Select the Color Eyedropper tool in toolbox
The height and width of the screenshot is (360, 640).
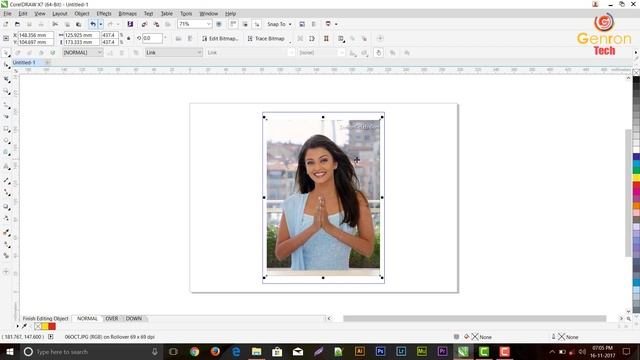tap(7, 233)
